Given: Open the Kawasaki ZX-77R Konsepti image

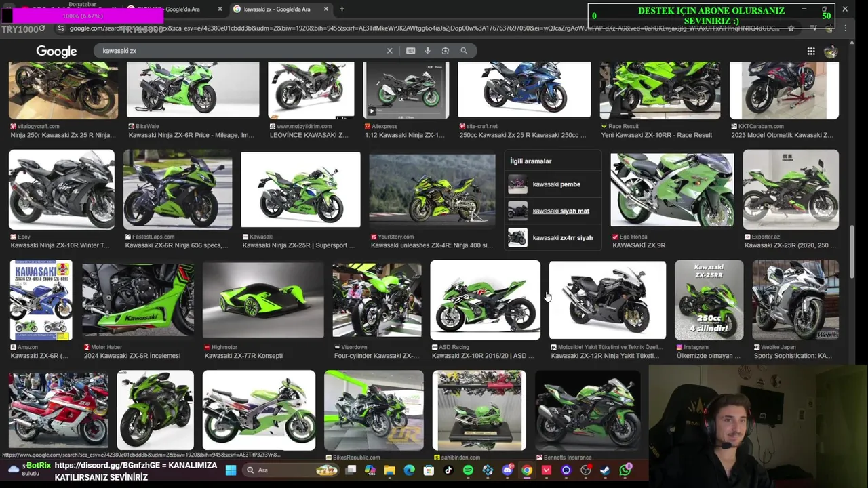Looking at the screenshot, I should (263, 300).
